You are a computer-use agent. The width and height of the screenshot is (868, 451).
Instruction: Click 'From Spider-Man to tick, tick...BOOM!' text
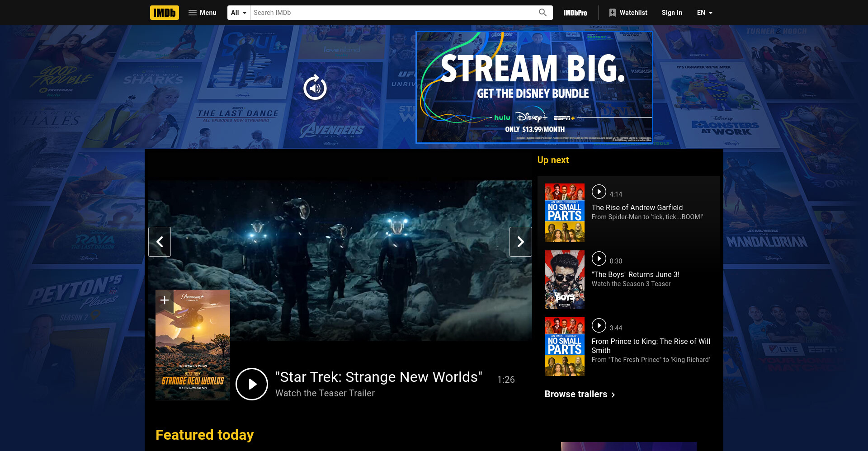(647, 217)
